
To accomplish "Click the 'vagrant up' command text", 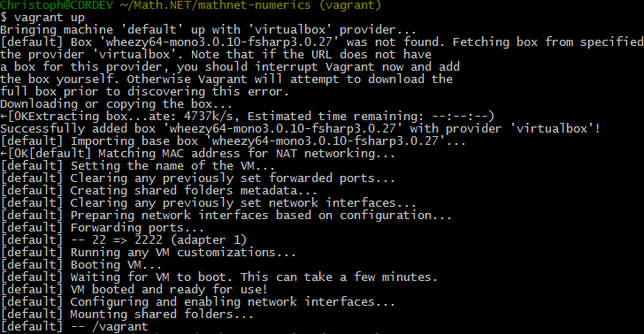I will pyautogui.click(x=50, y=18).
